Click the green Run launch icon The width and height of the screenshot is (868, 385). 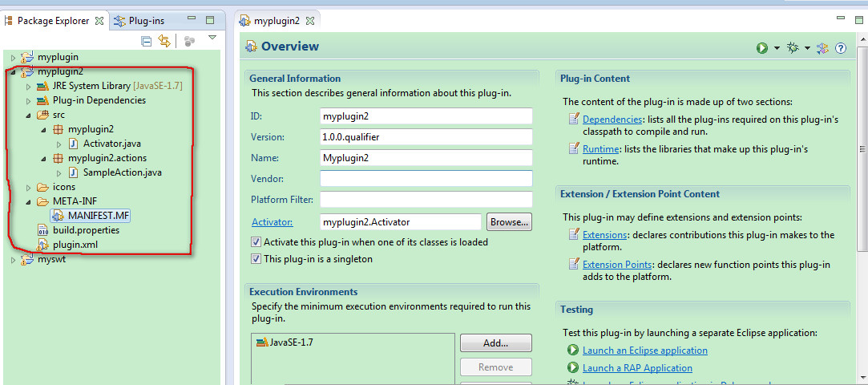coord(762,48)
